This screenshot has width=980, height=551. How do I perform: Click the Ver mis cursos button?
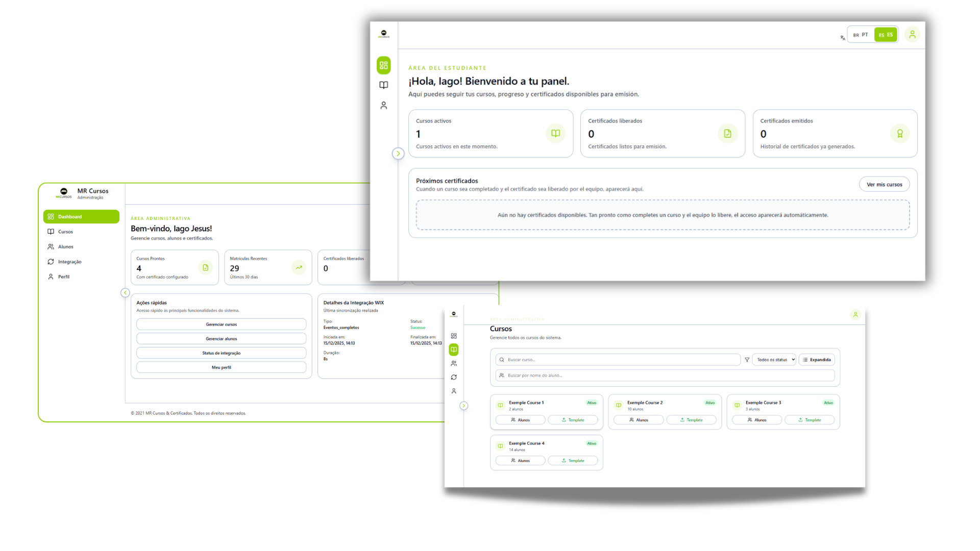click(x=884, y=185)
